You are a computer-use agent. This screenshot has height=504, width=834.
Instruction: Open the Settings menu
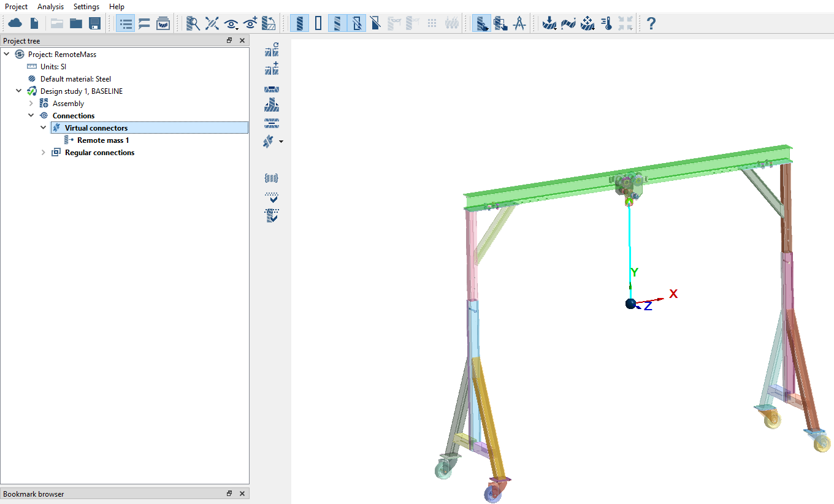pos(86,7)
